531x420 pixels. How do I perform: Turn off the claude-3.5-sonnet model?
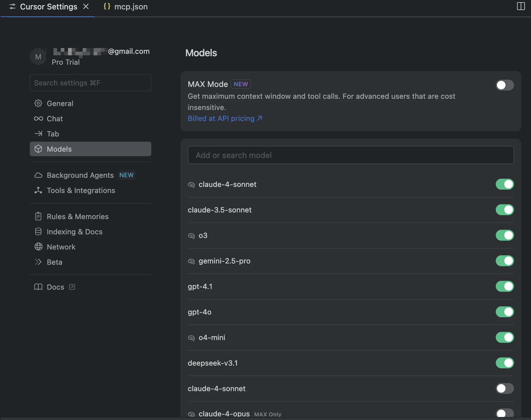tap(505, 210)
